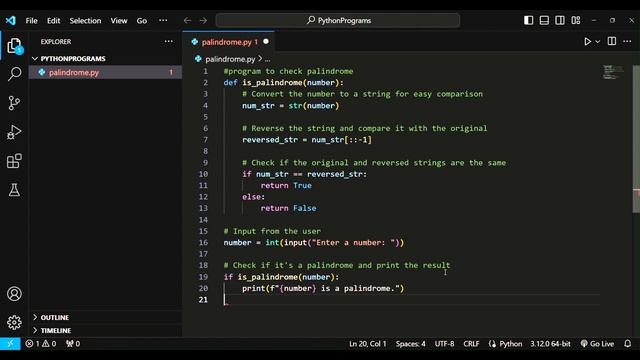Go back with the left arrow
The height and width of the screenshot is (360, 640).
pos(187,20)
